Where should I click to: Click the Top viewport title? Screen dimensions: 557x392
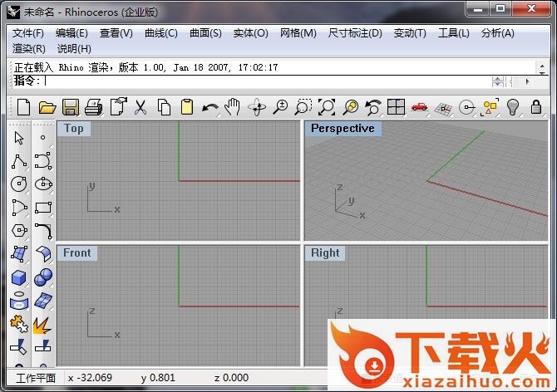tap(74, 129)
